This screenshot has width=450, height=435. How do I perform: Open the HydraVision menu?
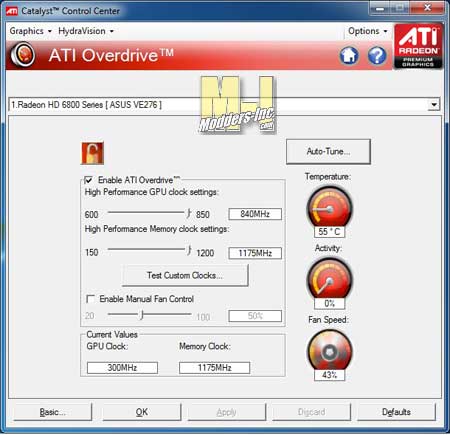point(86,31)
